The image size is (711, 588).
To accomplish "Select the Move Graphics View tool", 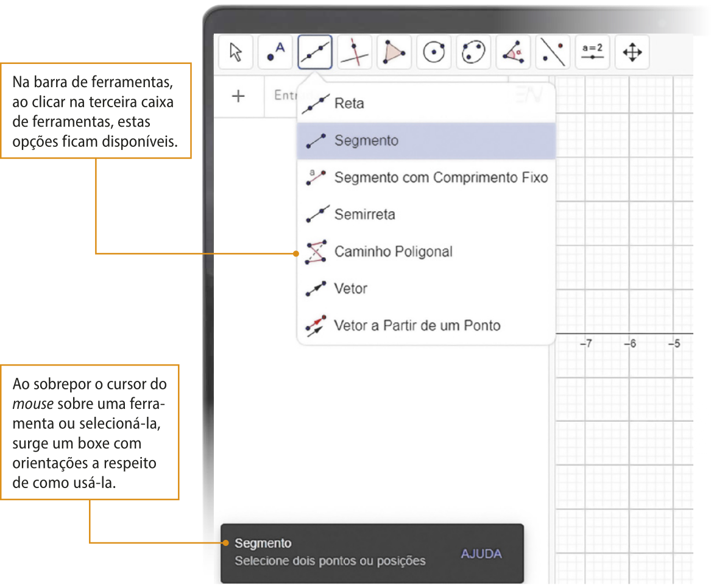I will (632, 52).
